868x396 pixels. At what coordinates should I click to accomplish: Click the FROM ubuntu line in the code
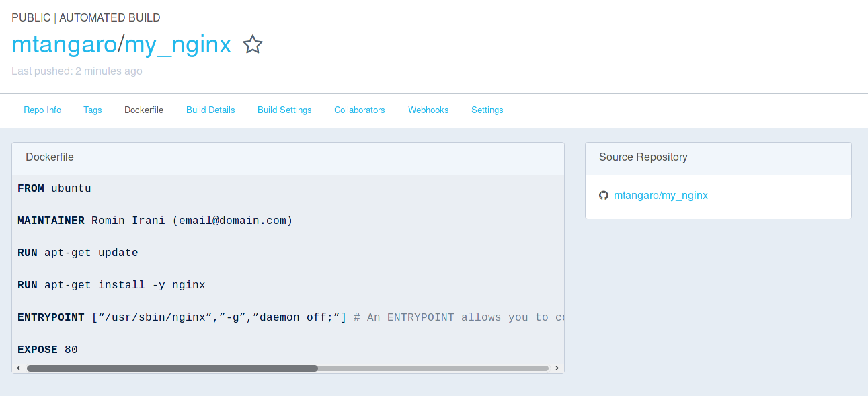pos(54,188)
